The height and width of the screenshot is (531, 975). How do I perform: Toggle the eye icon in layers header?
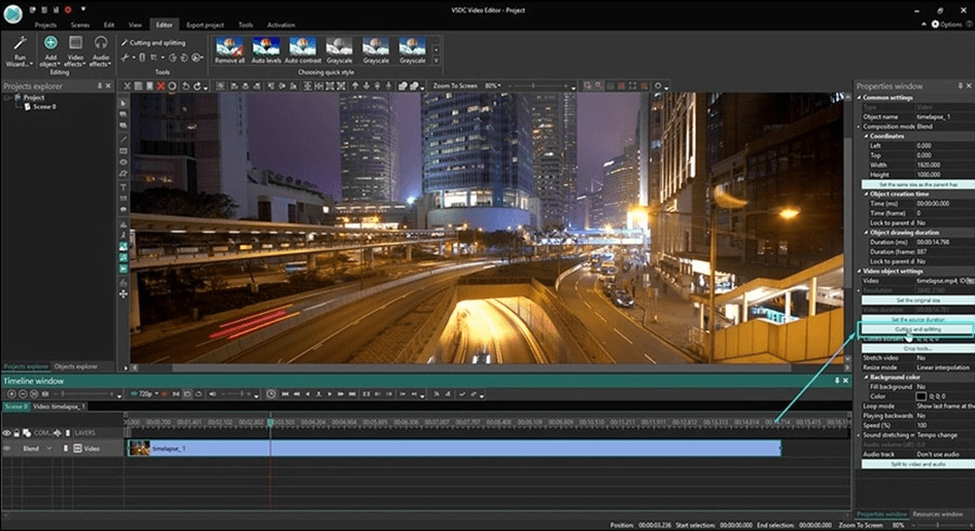tap(7, 433)
